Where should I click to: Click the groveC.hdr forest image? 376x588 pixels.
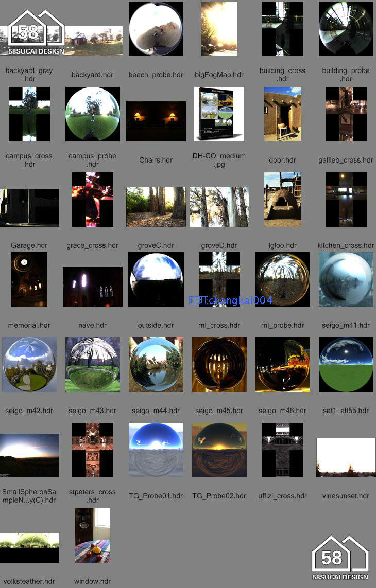pos(156,207)
